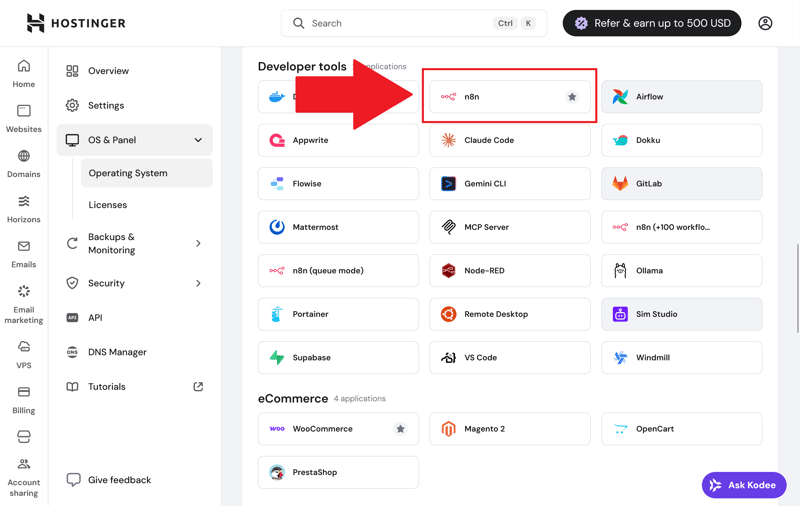
Task: Open Home from the left sidebar
Action: [24, 74]
